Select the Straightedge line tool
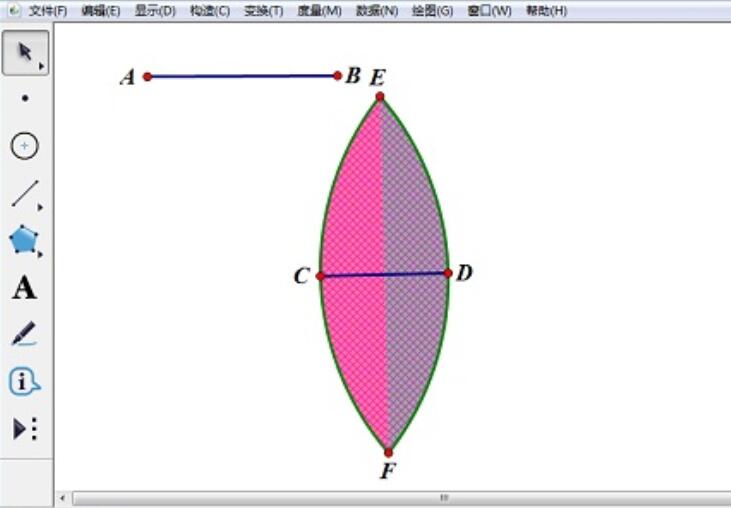Viewport: 731px width, 508px height. [x=25, y=193]
